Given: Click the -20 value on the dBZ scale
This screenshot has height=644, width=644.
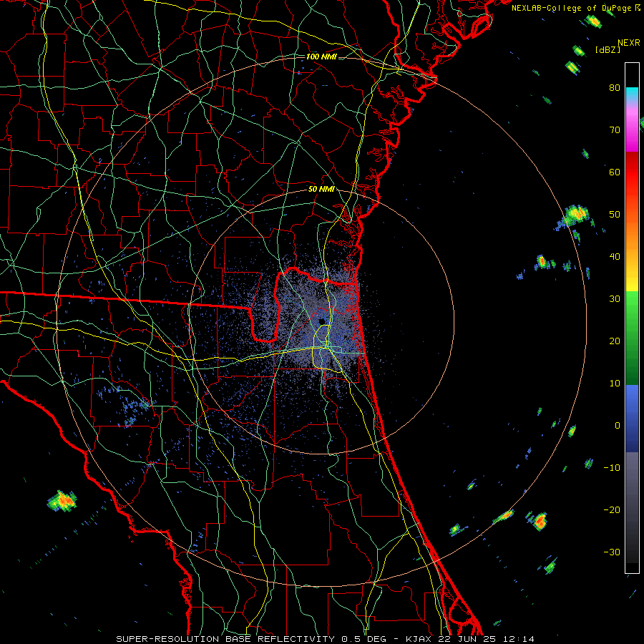Looking at the screenshot, I should pos(612,509).
